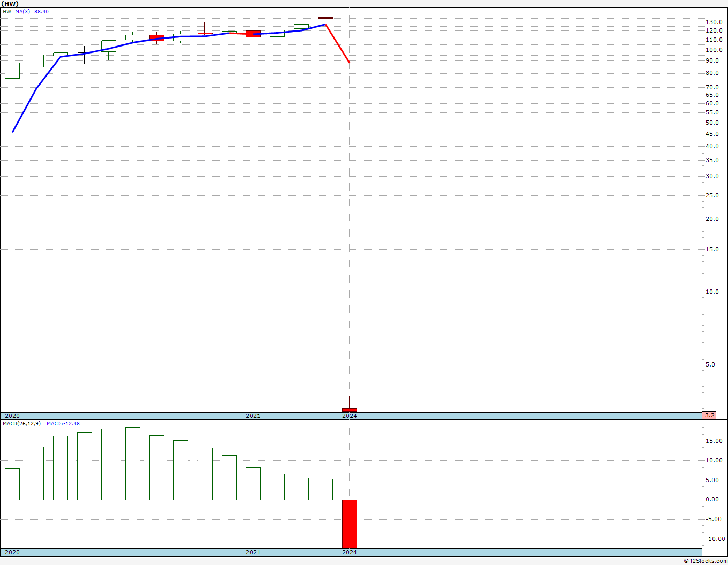Select the MACD(26,12,9) indicator label
728x565 pixels.
(22, 424)
